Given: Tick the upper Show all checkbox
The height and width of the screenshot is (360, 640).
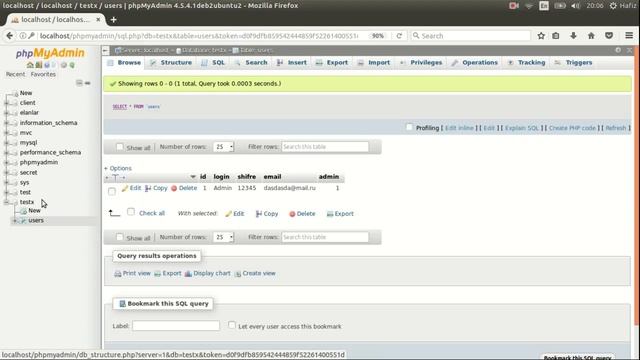Looking at the screenshot, I should tap(120, 147).
